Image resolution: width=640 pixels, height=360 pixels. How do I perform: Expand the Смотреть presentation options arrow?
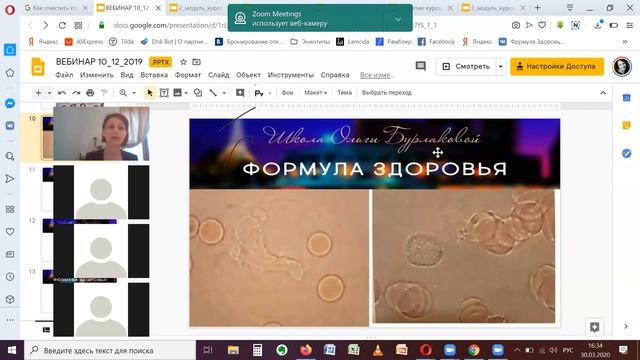pyautogui.click(x=500, y=66)
